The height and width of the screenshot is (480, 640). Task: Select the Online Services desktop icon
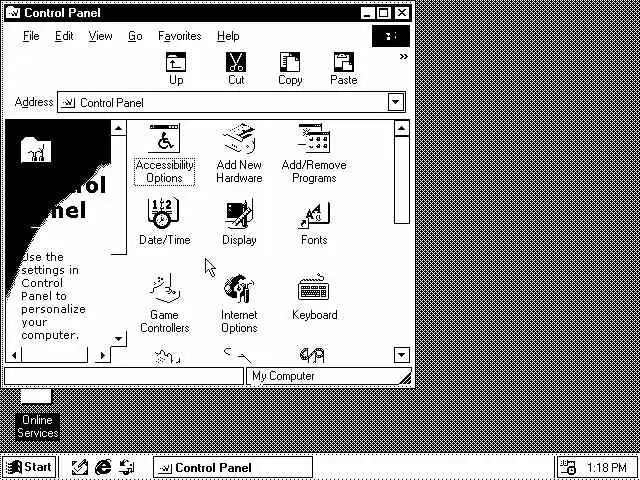pyautogui.click(x=37, y=414)
